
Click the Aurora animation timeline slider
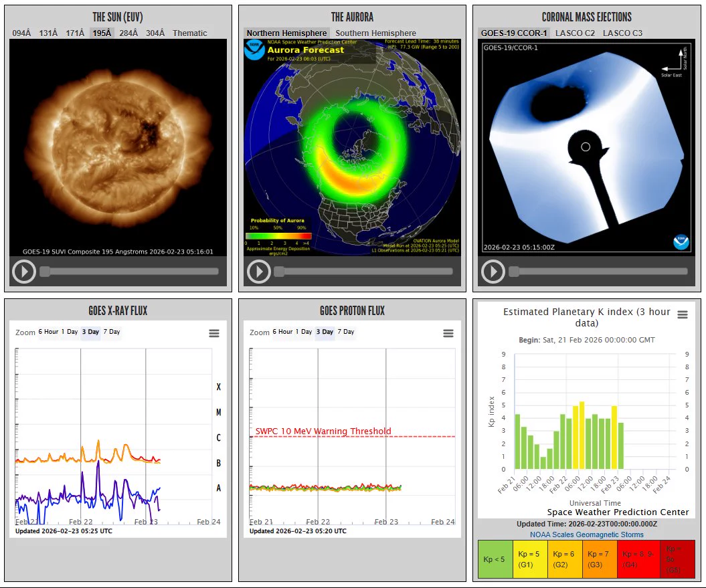363,272
